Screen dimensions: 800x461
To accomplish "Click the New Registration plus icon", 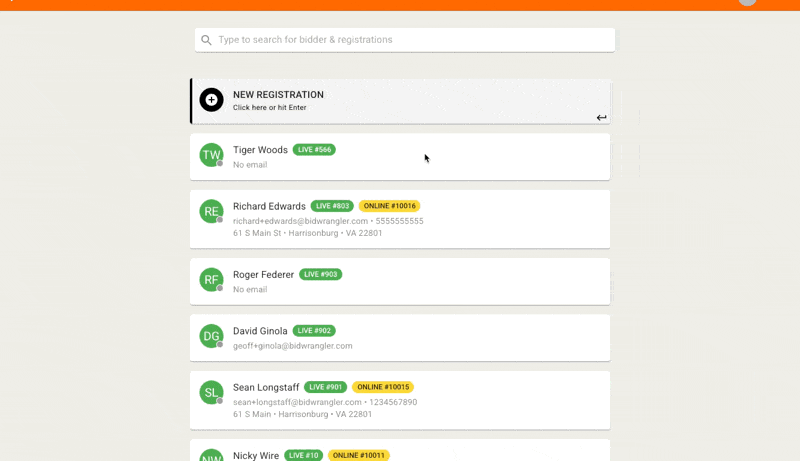I will 211,100.
